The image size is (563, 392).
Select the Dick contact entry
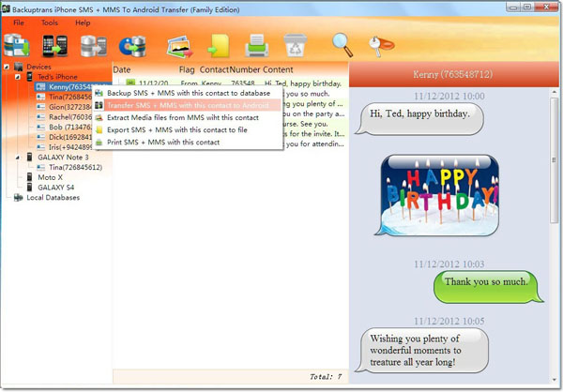pyautogui.click(x=70, y=137)
